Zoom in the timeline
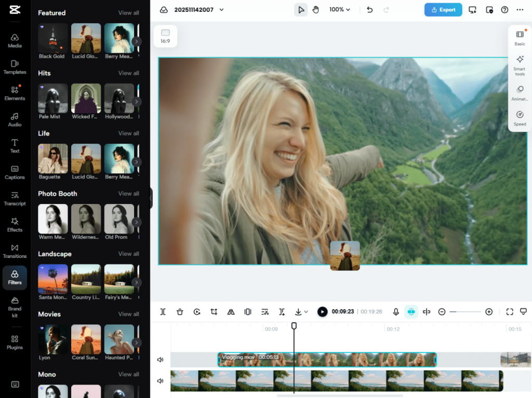The height and width of the screenshot is (398, 532). pyautogui.click(x=488, y=311)
